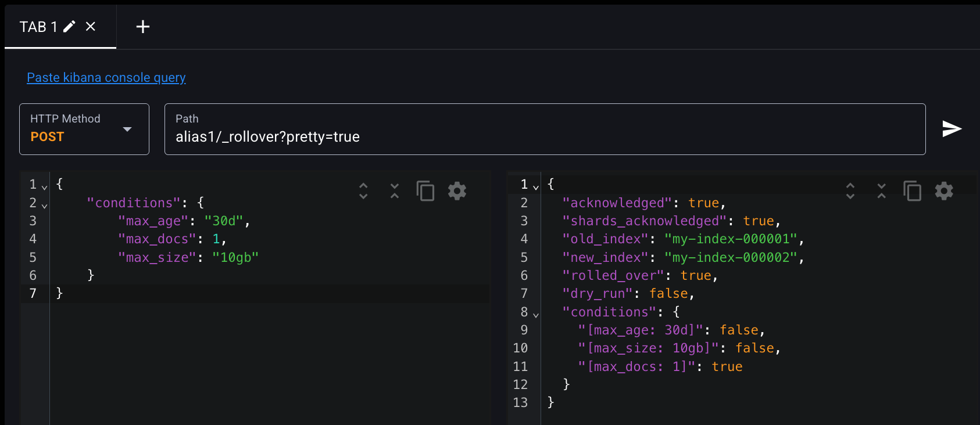Collapse the "conditions" block in request editor
Viewport: 980px width, 425px height.
pyautogui.click(x=45, y=206)
